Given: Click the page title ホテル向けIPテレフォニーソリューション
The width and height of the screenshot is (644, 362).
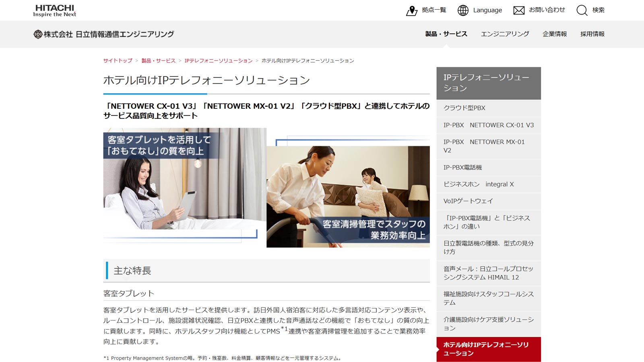Looking at the screenshot, I should coord(206,80).
